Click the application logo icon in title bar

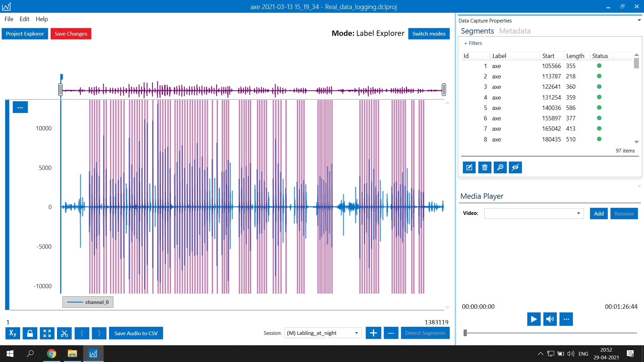click(x=6, y=6)
